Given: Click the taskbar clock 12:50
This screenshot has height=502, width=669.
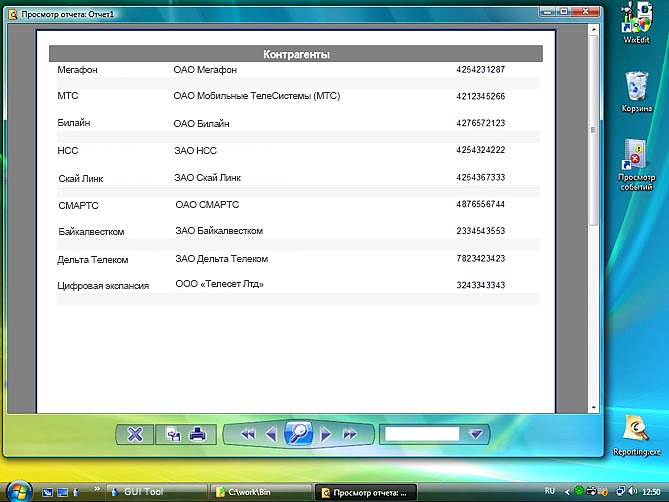Looking at the screenshot, I should click(x=651, y=492).
